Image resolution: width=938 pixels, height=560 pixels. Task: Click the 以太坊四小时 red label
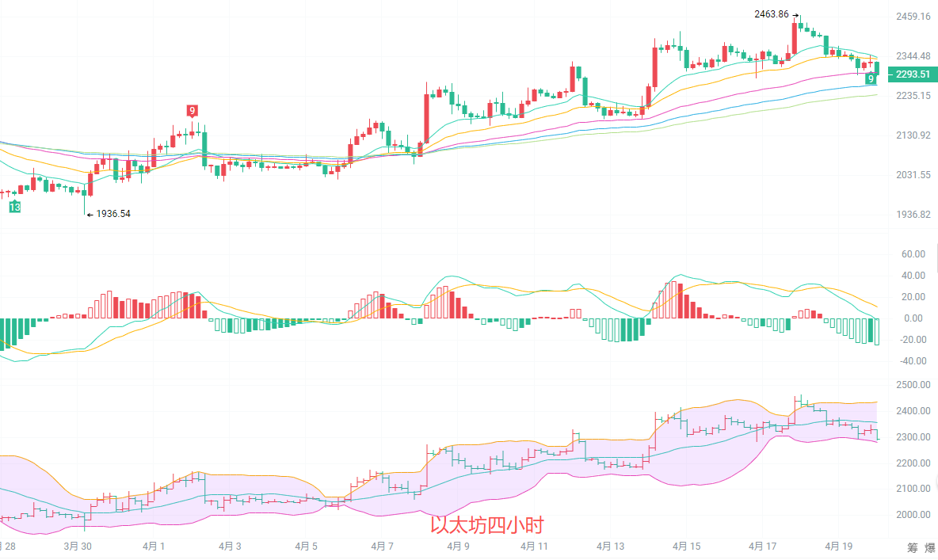coord(487,525)
